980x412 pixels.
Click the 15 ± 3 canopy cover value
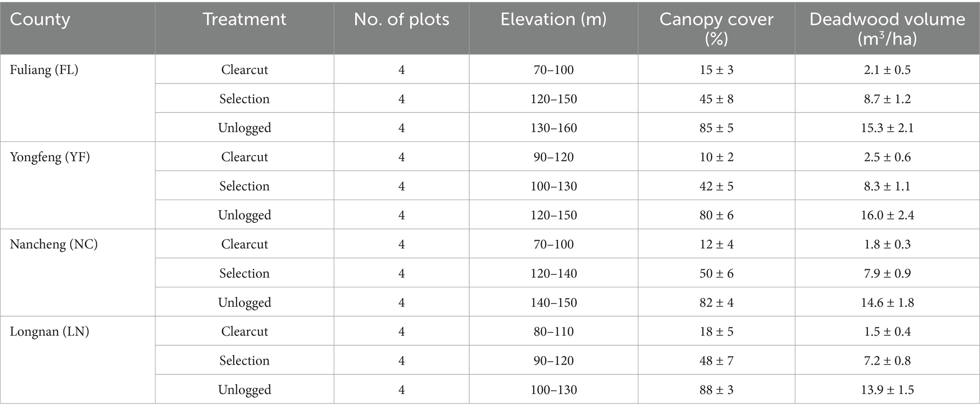tap(716, 70)
